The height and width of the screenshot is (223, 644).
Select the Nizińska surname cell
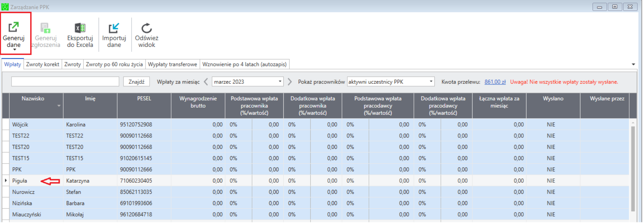click(36, 203)
